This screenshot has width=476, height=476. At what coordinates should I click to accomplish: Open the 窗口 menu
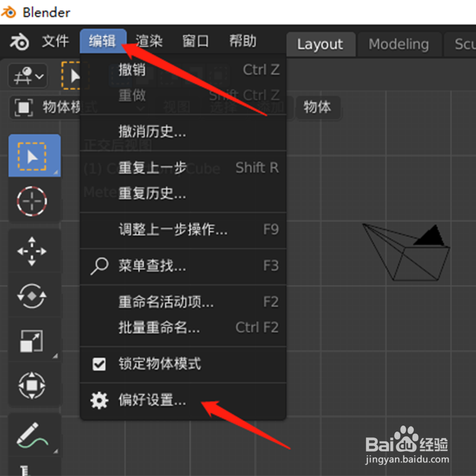(196, 41)
